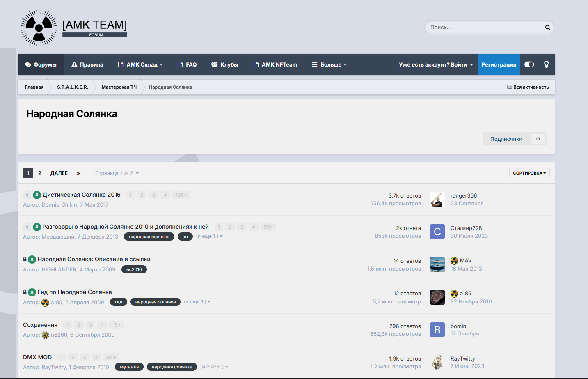Open the AMK NFTeam menu item
The height and width of the screenshot is (379, 588).
275,64
